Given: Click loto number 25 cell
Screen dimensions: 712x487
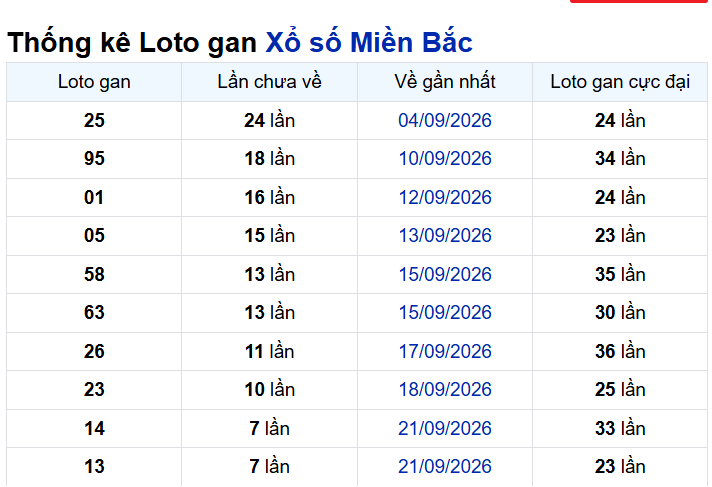Looking at the screenshot, I should pyautogui.click(x=94, y=120).
